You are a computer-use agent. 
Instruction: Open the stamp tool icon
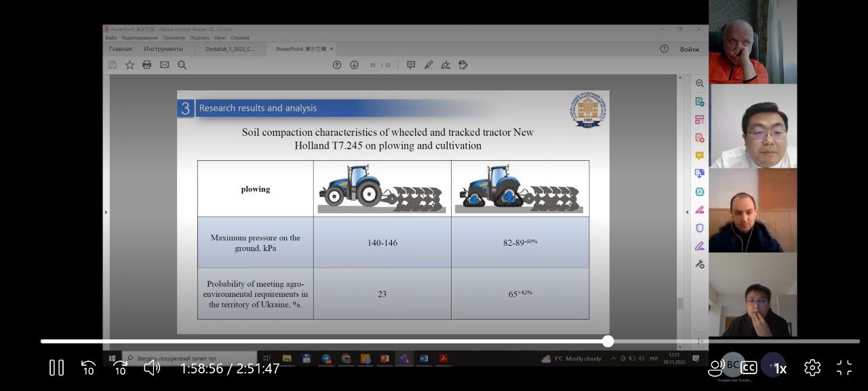tap(463, 65)
